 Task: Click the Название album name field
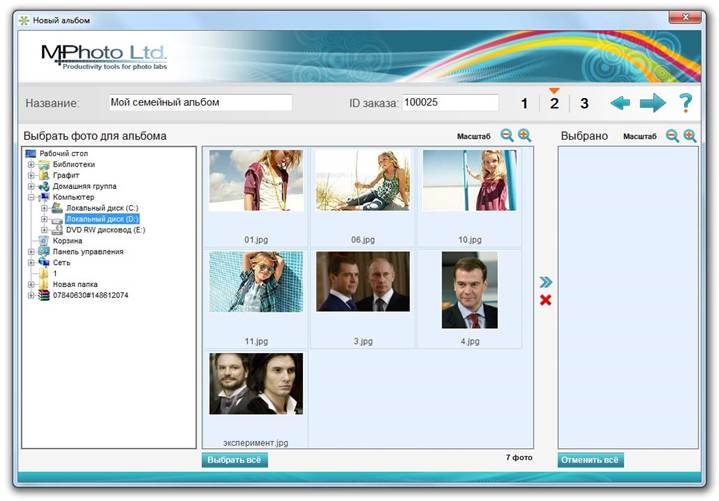[200, 103]
